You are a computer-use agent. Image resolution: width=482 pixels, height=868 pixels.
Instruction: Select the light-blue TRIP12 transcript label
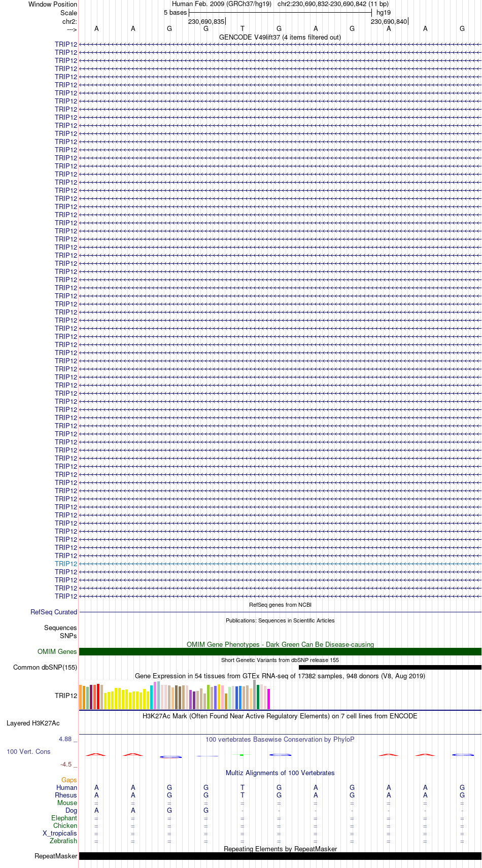pos(66,564)
